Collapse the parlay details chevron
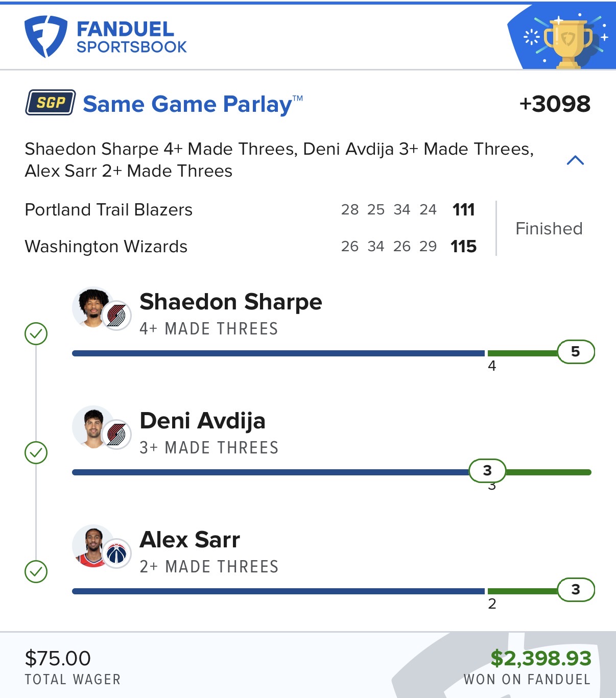616x698 pixels. point(575,160)
